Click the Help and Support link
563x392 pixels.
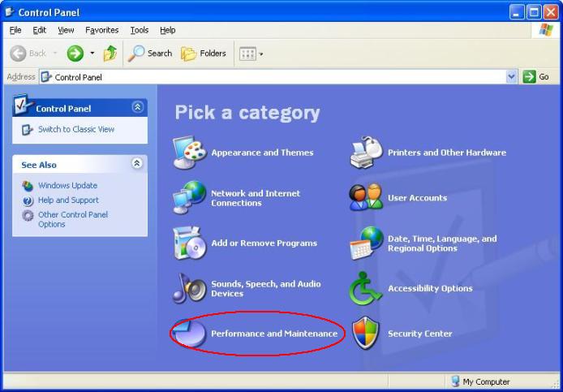pos(68,200)
